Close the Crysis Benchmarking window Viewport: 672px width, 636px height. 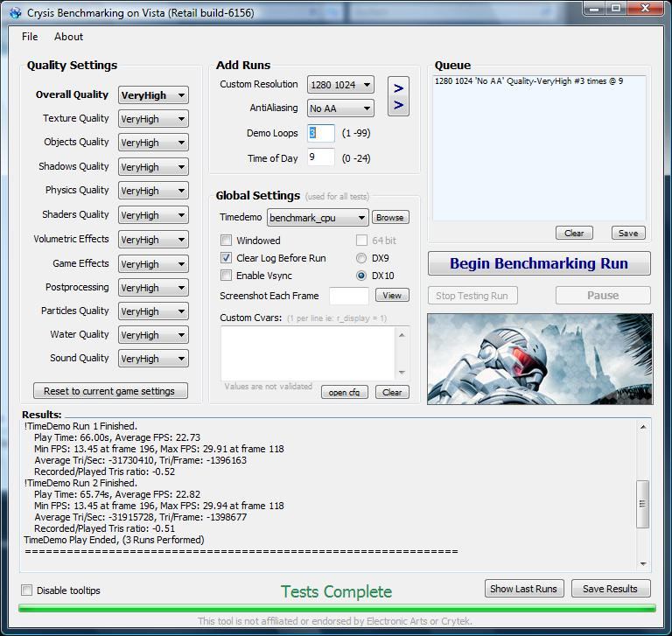pyautogui.click(x=646, y=9)
